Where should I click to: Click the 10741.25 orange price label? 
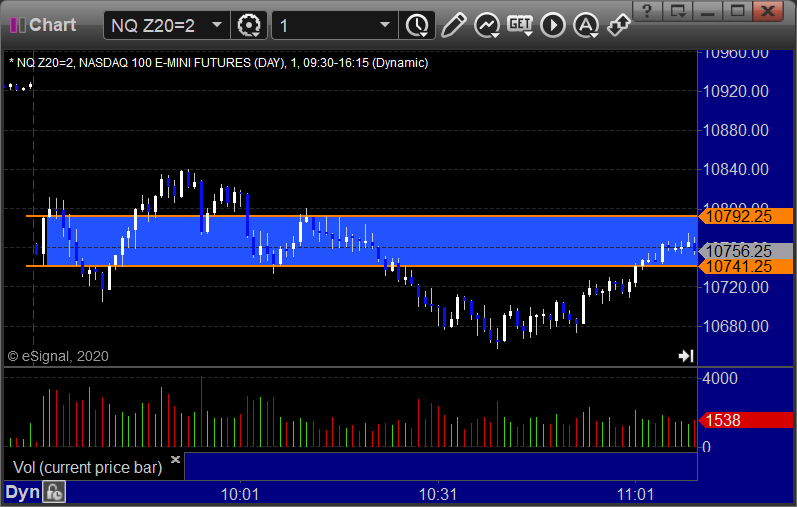(x=746, y=266)
